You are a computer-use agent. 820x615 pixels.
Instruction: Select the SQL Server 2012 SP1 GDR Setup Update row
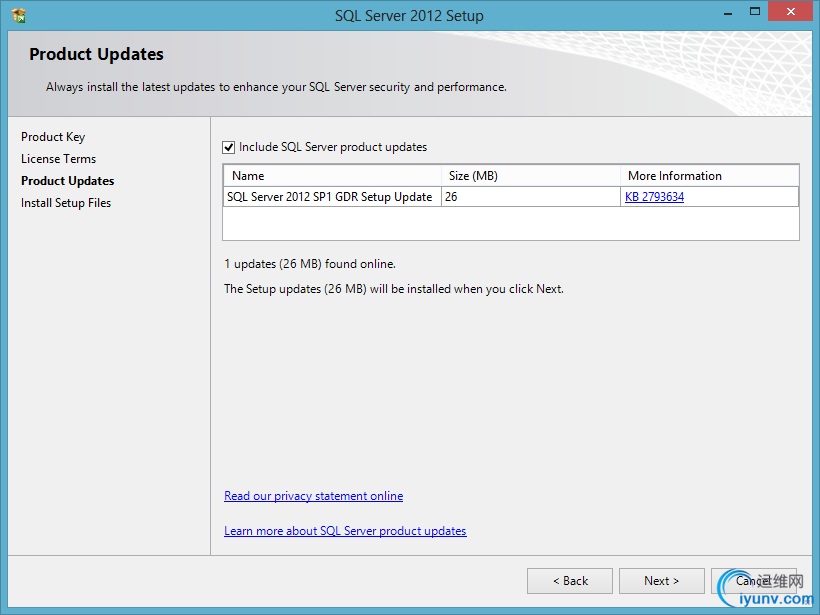click(511, 197)
